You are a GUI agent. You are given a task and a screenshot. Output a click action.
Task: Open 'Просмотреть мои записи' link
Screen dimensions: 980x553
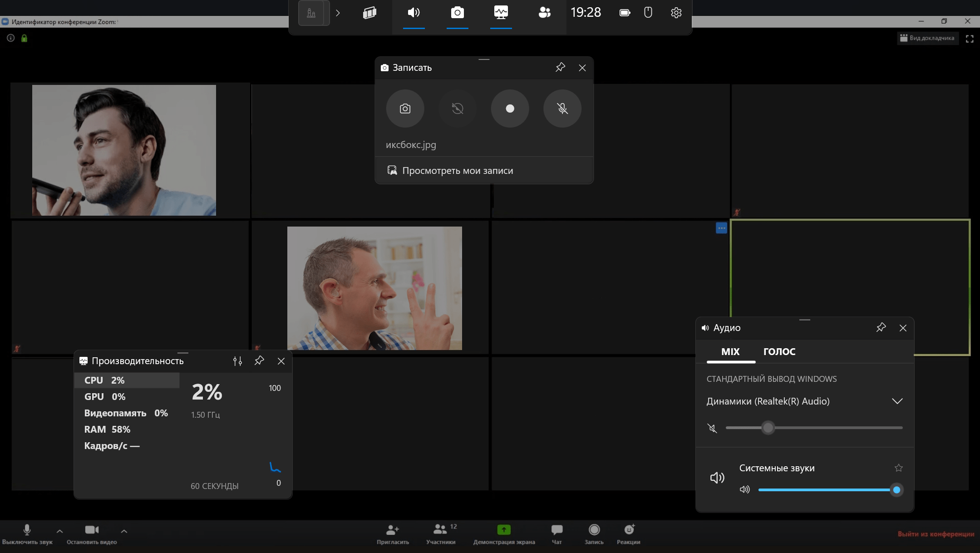(457, 171)
